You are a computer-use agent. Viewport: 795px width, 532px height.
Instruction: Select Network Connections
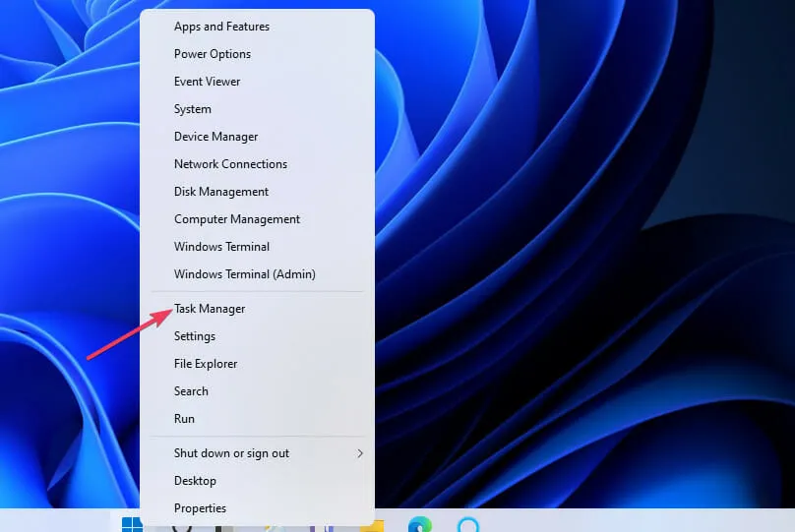pyautogui.click(x=231, y=164)
